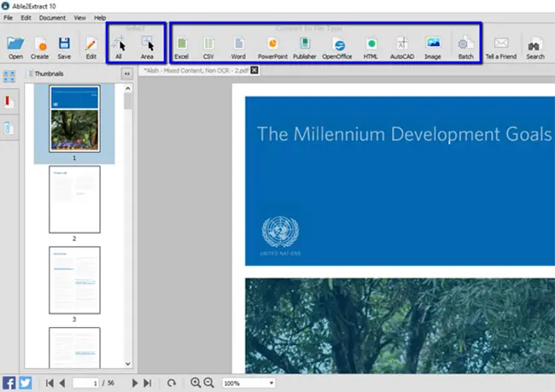Open the attachments sidebar icon
Screen dimensions: 555x392
click(9, 128)
